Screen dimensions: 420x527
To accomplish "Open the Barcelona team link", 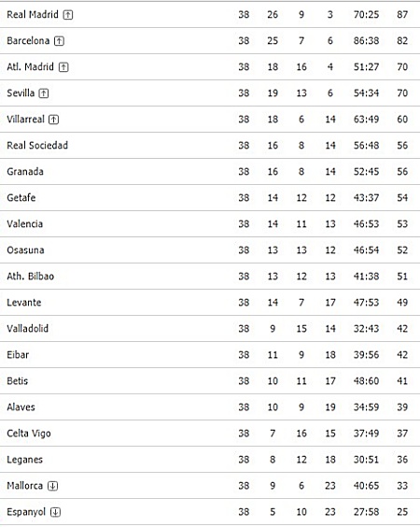I will pos(28,41).
